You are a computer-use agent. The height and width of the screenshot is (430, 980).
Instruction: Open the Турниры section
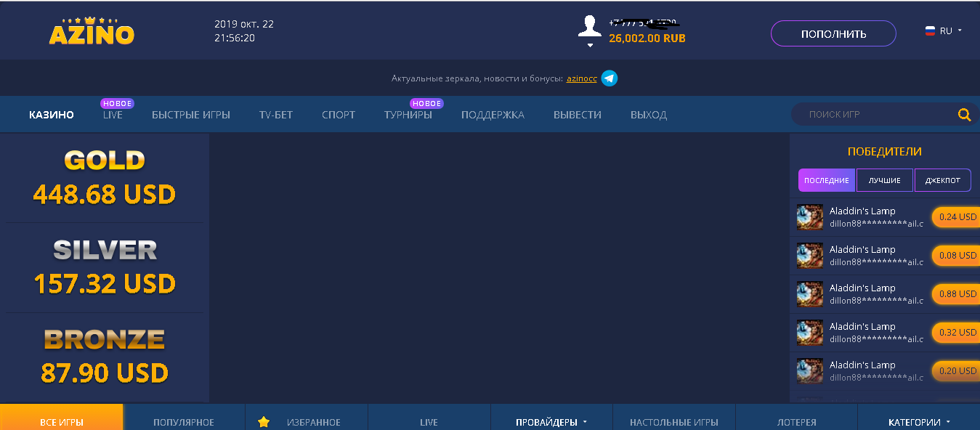(408, 115)
